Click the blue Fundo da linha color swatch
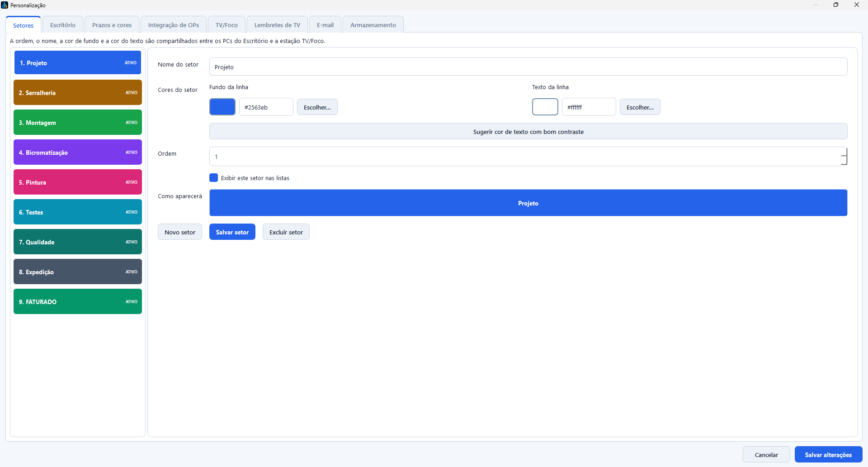 222,107
